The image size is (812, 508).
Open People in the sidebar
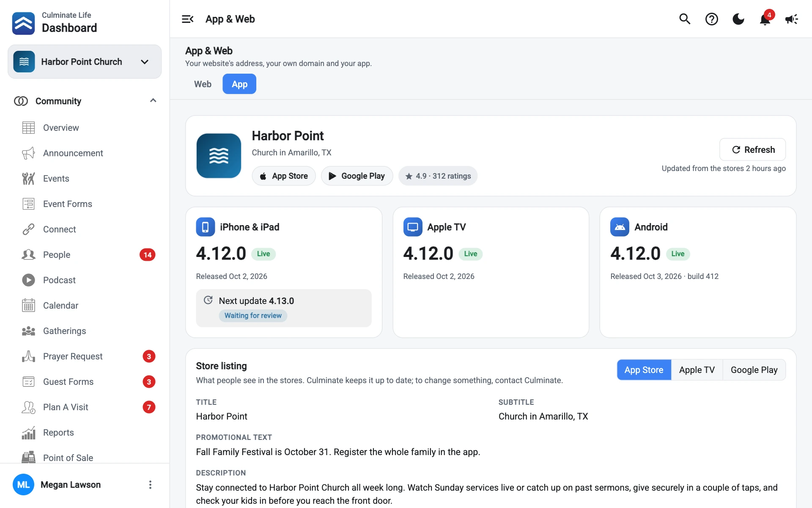tap(85, 255)
